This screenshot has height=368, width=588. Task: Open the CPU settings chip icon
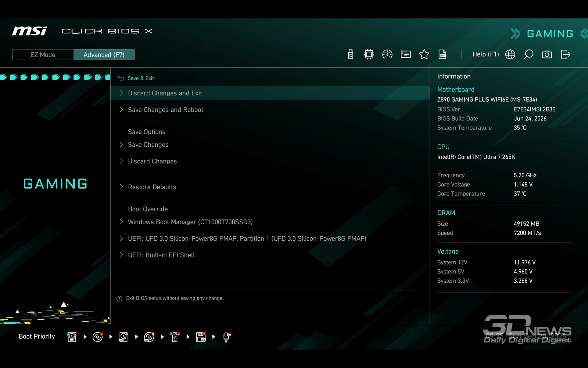[x=369, y=54]
